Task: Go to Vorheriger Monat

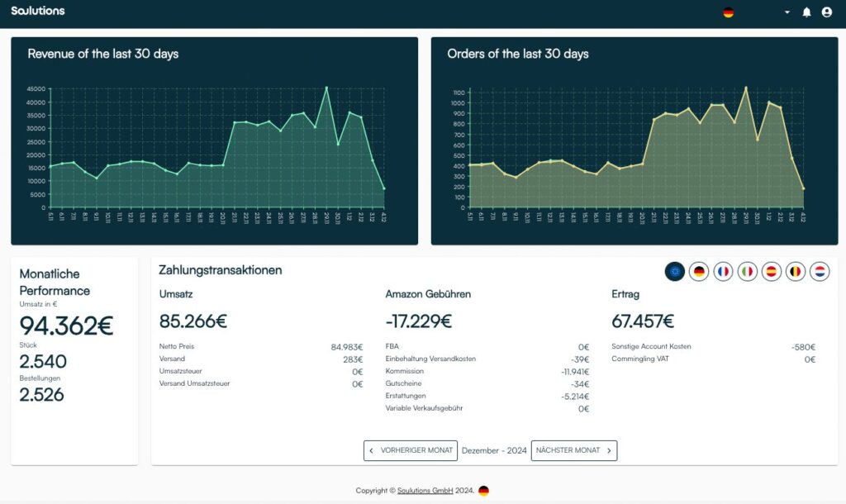Action: (x=411, y=450)
